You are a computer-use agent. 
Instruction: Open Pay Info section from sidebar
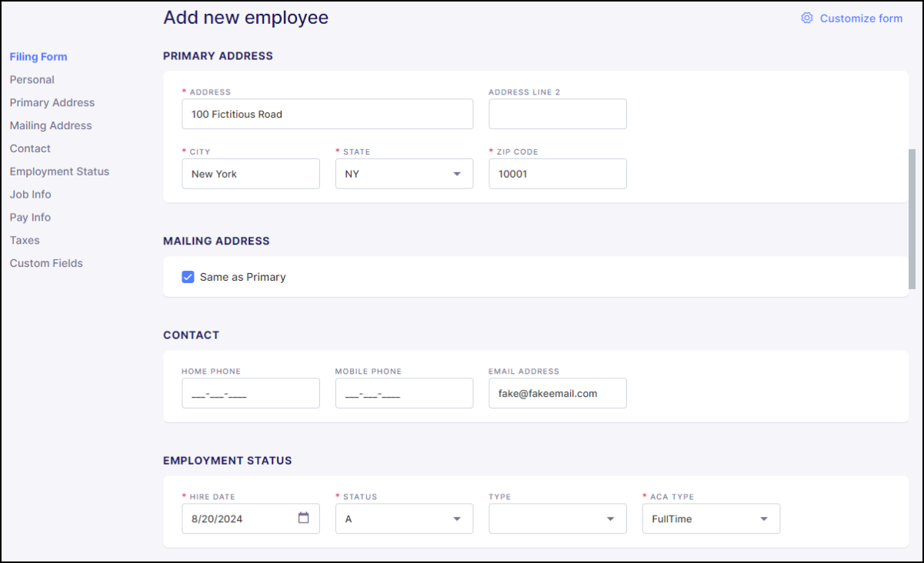tap(31, 217)
